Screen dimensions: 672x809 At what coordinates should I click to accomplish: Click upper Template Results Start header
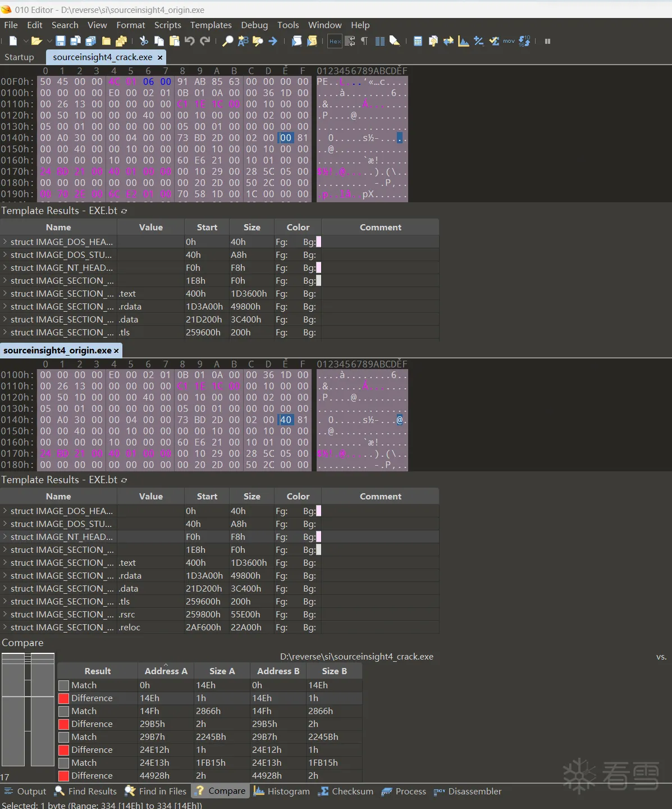[207, 227]
